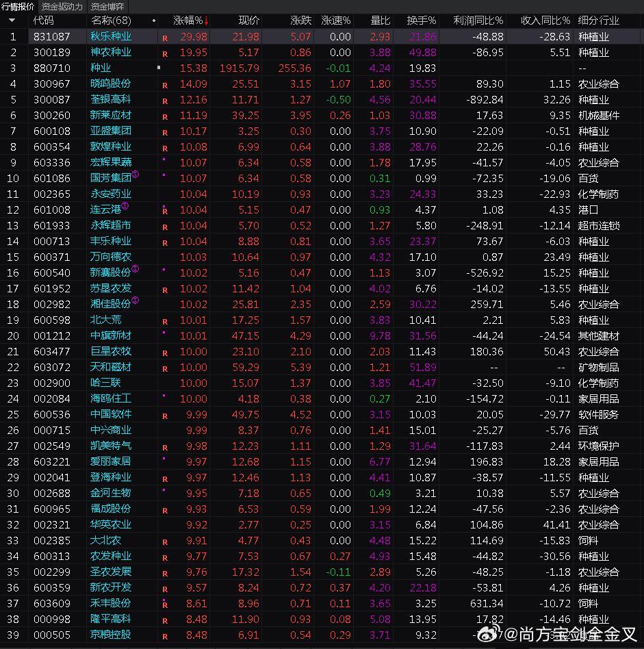Open the 资金驱动力 tab
The height and width of the screenshot is (649, 644).
62,7
